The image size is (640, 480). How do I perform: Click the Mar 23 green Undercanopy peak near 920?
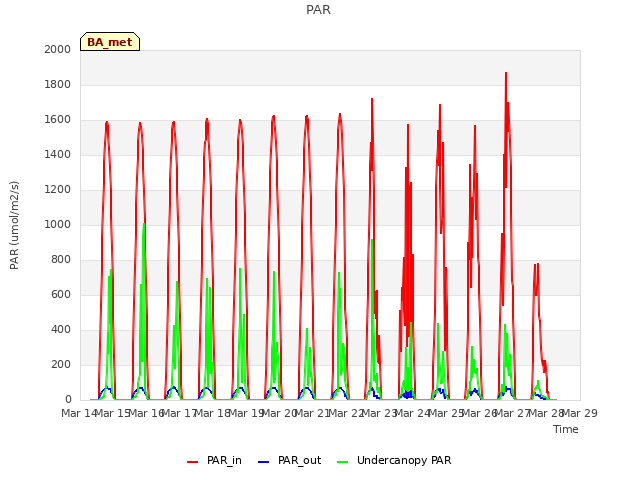tap(372, 240)
